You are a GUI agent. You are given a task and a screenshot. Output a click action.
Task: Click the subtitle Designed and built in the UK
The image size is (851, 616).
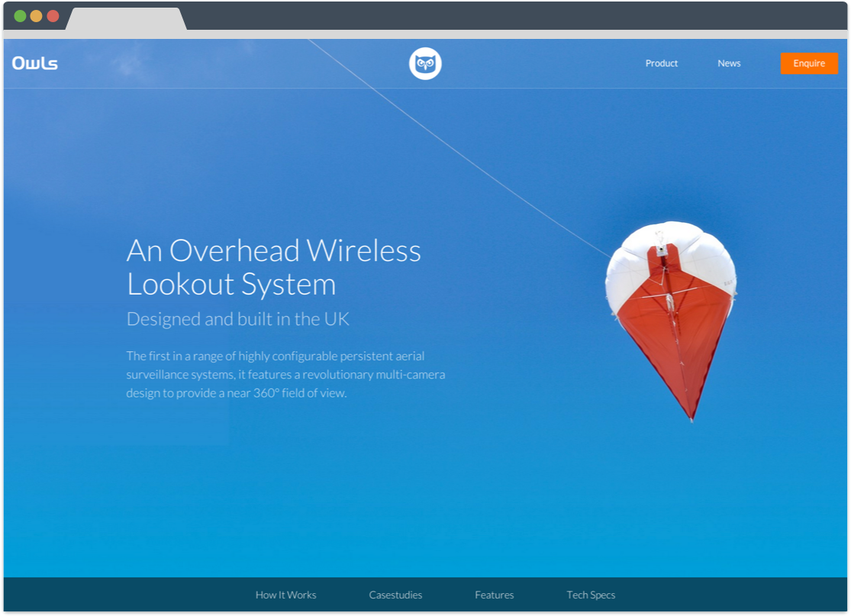click(237, 319)
